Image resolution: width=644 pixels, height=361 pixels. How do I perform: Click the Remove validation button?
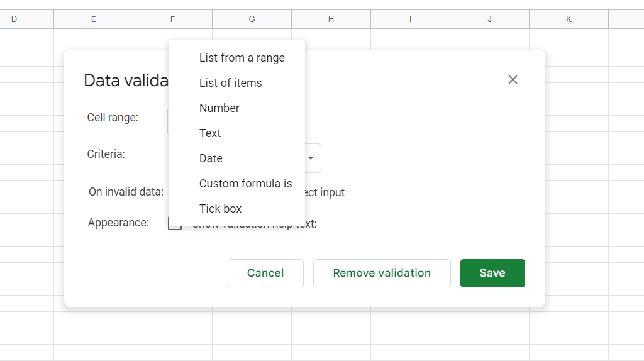click(382, 273)
